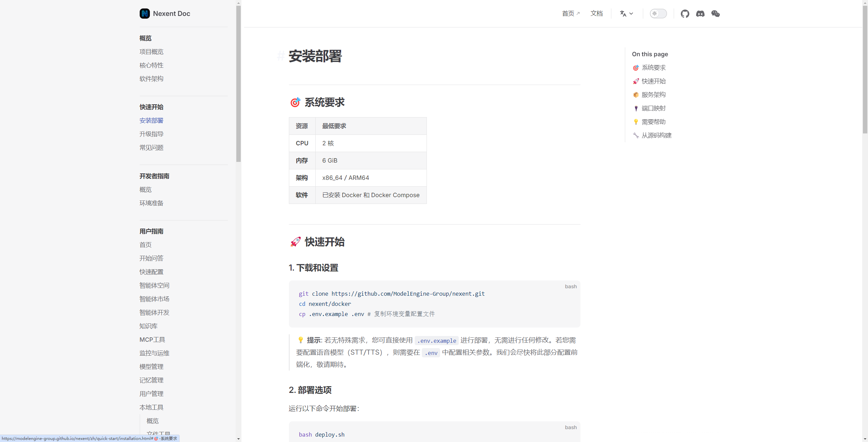Click the WeChat icon in header
The image size is (868, 442).
click(x=715, y=14)
